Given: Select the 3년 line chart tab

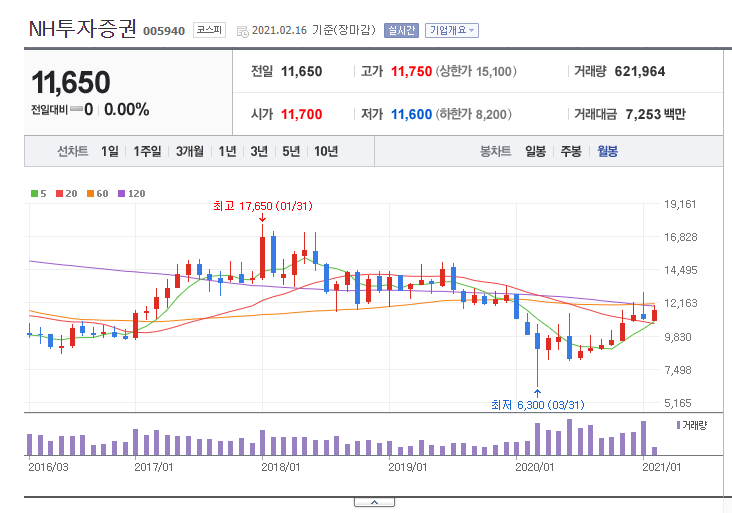Looking at the screenshot, I should (x=259, y=151).
